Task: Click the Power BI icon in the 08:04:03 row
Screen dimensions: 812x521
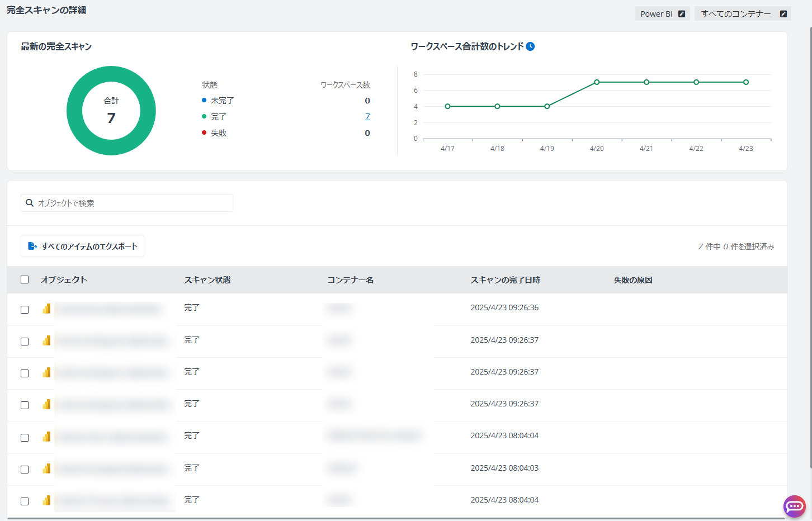Action: tap(46, 468)
